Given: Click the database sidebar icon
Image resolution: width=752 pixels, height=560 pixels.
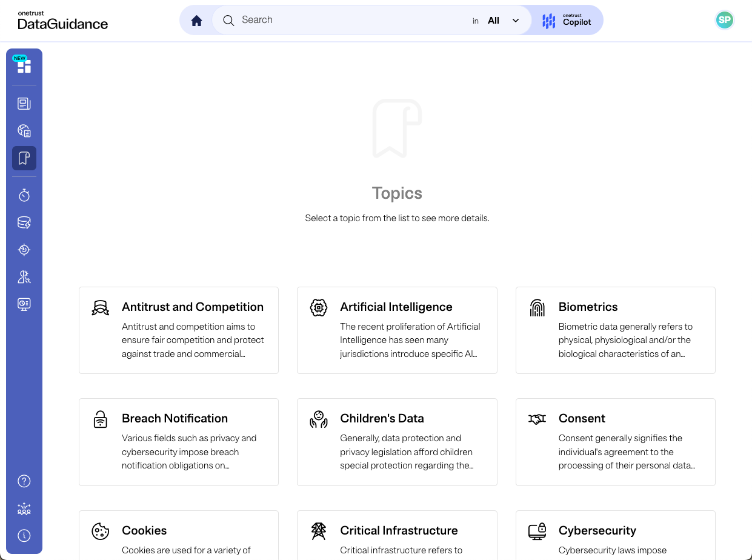Looking at the screenshot, I should point(24,222).
